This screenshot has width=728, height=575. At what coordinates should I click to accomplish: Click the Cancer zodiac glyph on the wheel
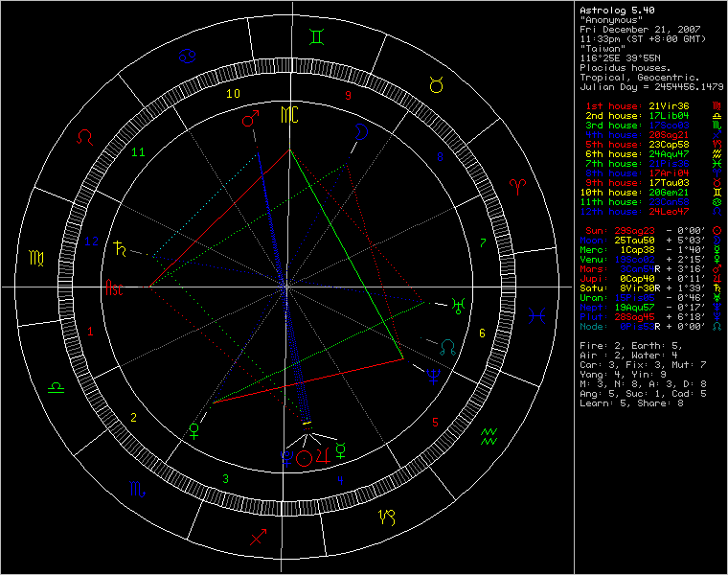pos(188,57)
